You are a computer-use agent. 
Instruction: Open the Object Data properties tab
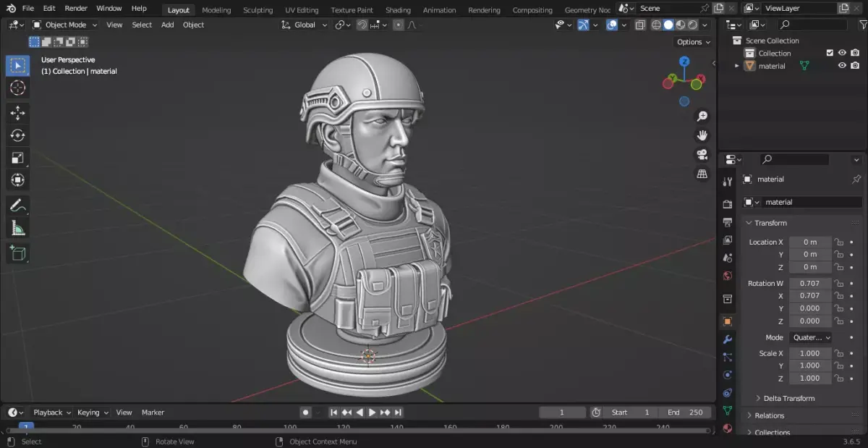point(728,410)
